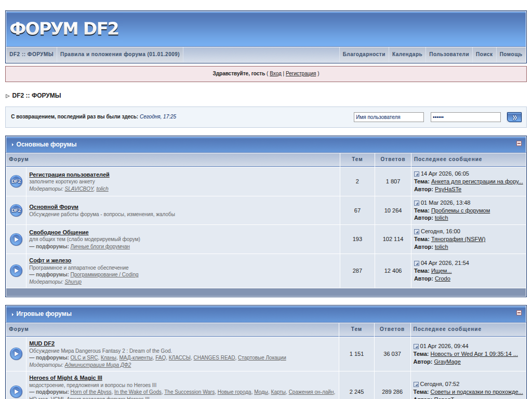The height and width of the screenshot is (399, 532).
Task: Open the Пользователи menu item
Action: pyautogui.click(x=449, y=54)
